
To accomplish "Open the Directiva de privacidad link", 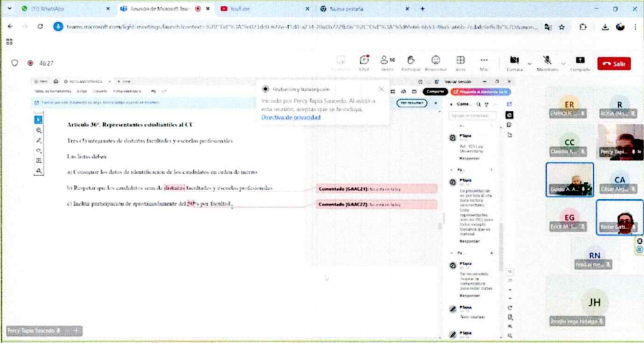I will pyautogui.click(x=291, y=117).
